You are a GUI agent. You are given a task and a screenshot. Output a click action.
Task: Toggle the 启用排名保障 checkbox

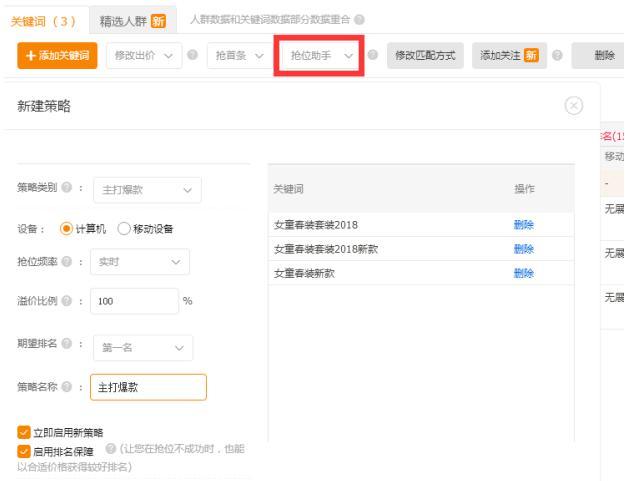point(25,450)
